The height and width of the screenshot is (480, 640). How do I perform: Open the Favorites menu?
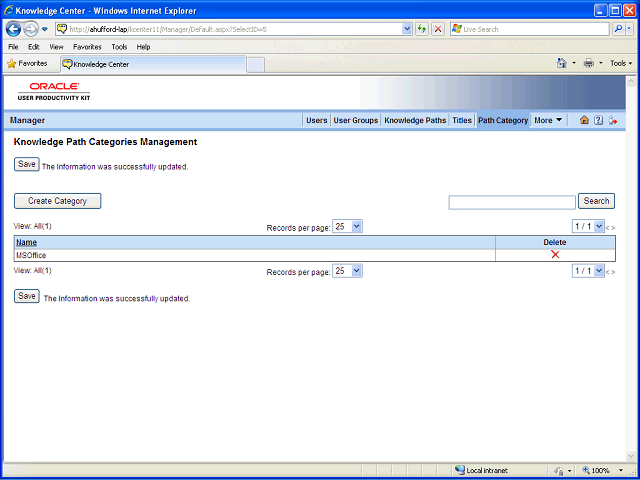click(87, 47)
